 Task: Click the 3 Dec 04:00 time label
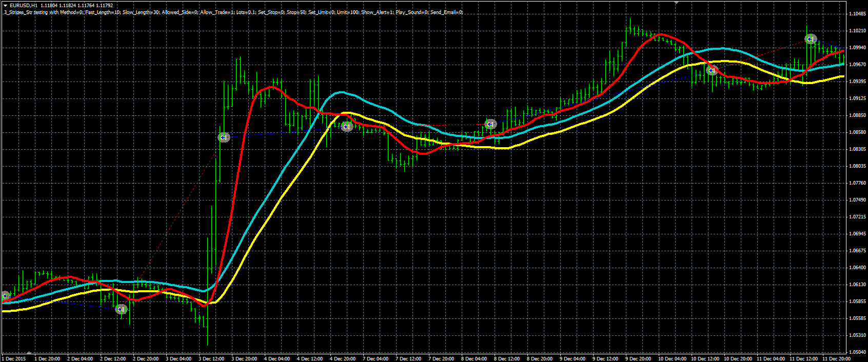click(179, 358)
